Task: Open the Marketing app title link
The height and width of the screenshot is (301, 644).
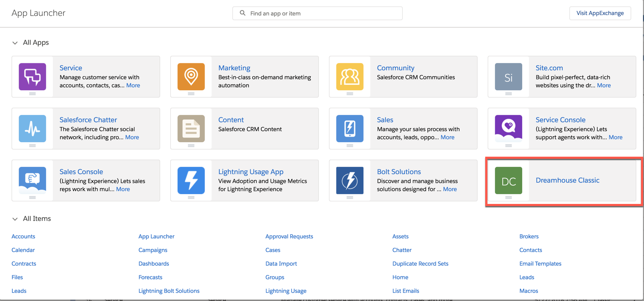Action: 234,68
